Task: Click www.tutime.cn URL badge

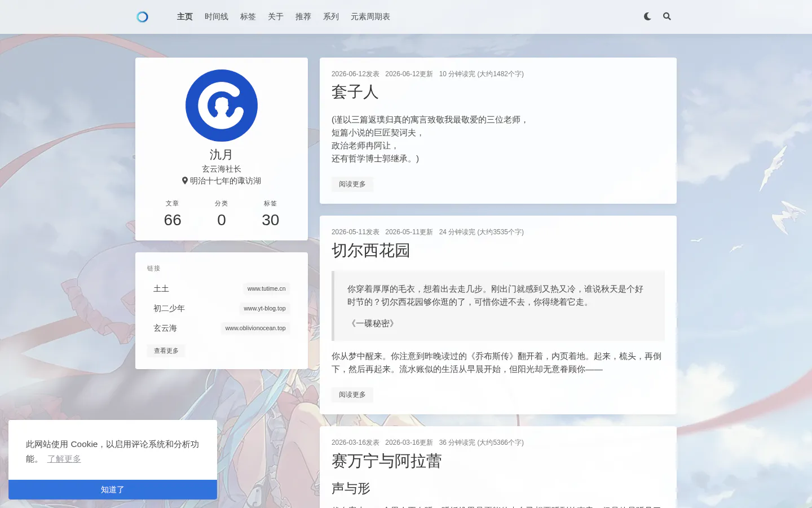Action: (x=267, y=288)
